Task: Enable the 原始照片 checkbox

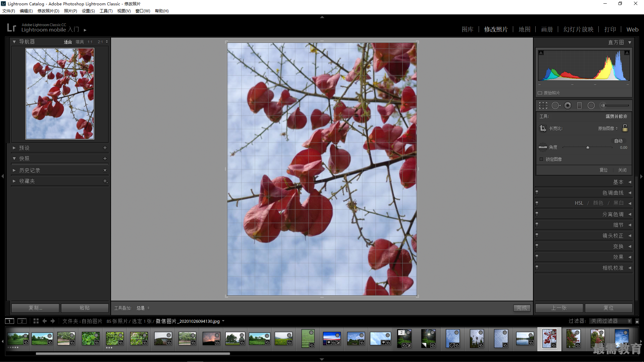Action: click(x=540, y=93)
